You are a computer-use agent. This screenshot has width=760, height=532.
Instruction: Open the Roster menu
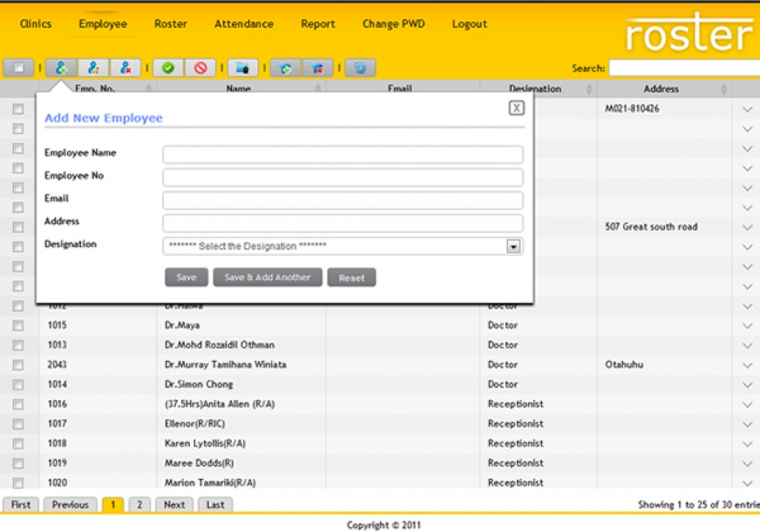coord(170,24)
